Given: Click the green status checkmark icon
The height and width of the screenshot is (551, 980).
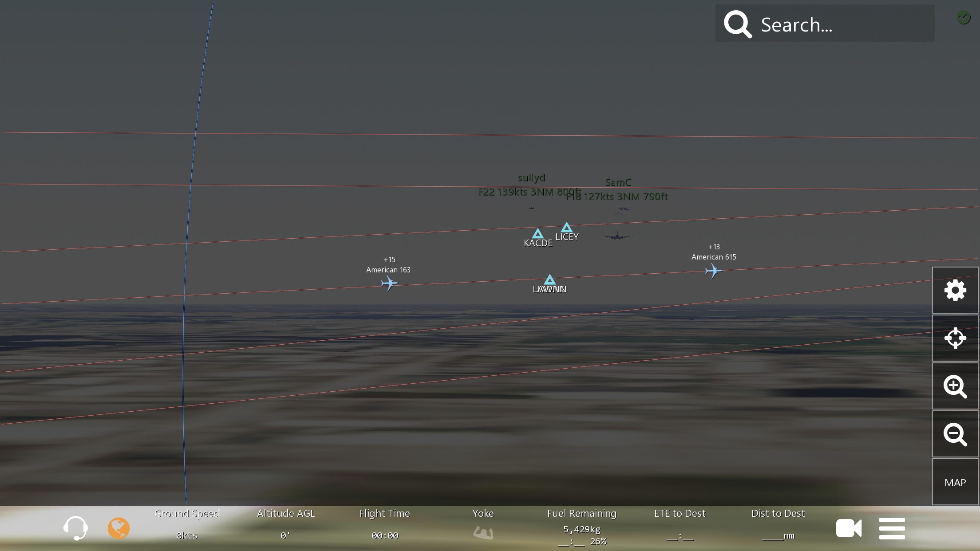Looking at the screenshot, I should [963, 17].
